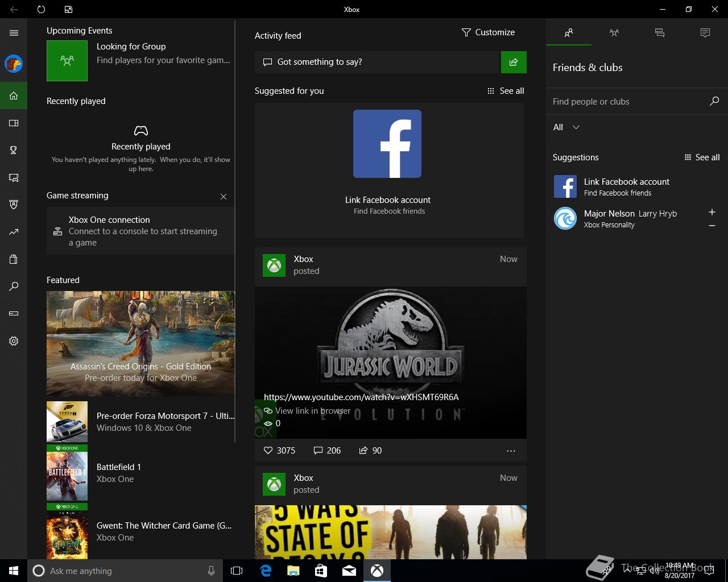The height and width of the screenshot is (582, 728).
Task: Click the refresh button in title bar
Action: (x=41, y=9)
